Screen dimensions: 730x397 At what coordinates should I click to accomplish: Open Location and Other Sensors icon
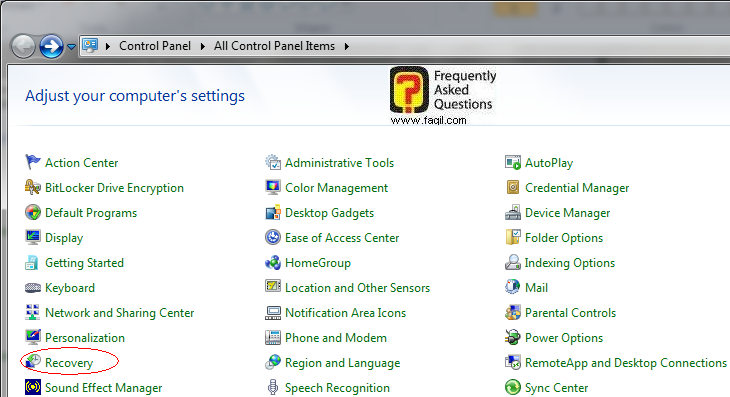click(x=273, y=287)
